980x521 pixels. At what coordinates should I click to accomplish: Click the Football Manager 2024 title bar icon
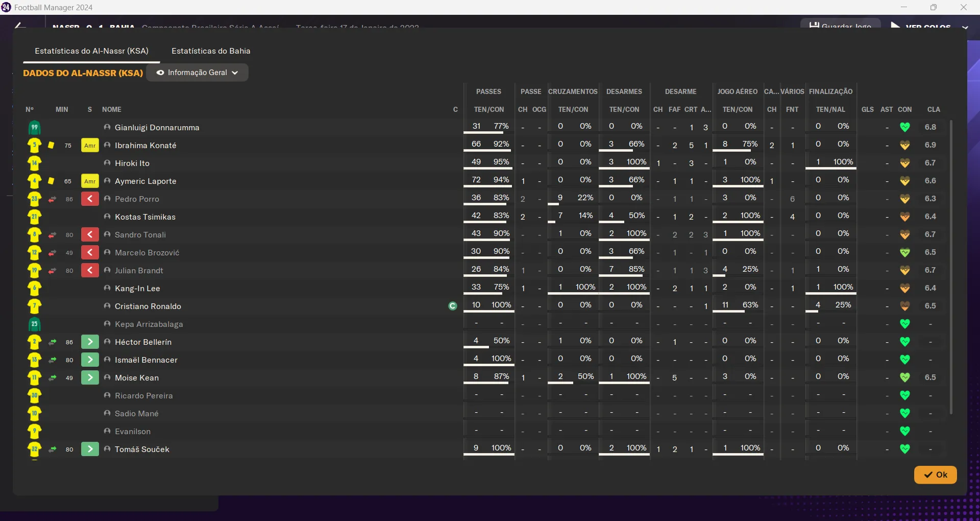[6, 7]
